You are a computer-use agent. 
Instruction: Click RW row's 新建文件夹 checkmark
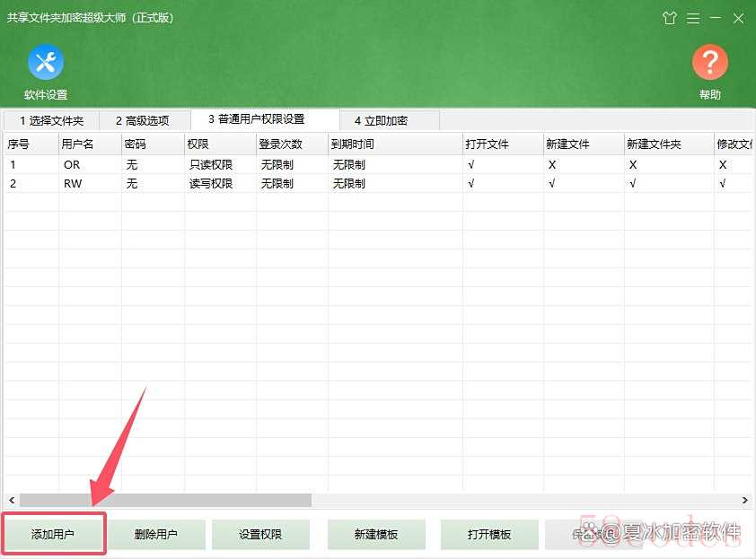click(x=633, y=184)
